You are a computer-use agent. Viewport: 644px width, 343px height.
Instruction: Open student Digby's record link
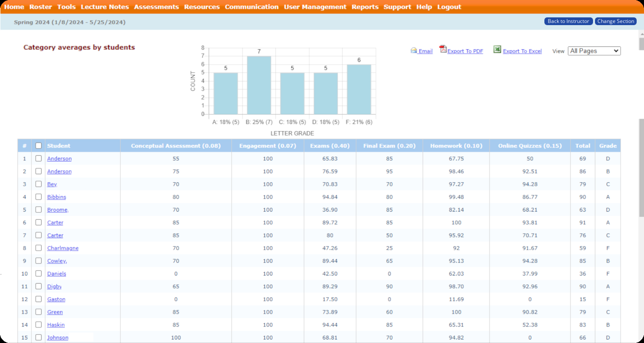54,287
